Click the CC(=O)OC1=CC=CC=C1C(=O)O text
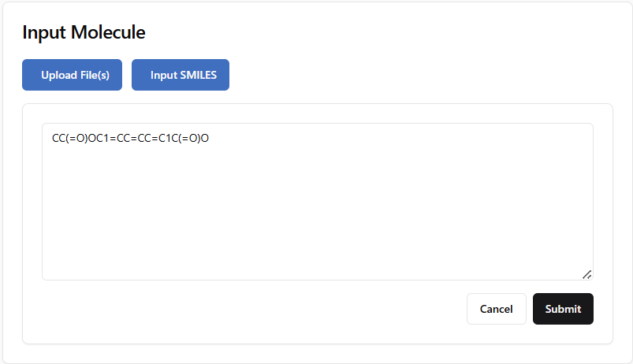 click(130, 139)
